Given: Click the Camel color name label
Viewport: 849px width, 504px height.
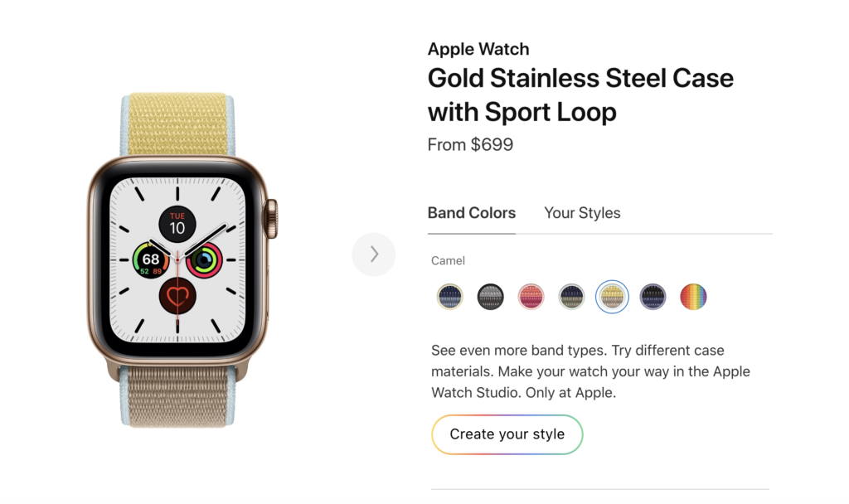Looking at the screenshot, I should (448, 260).
